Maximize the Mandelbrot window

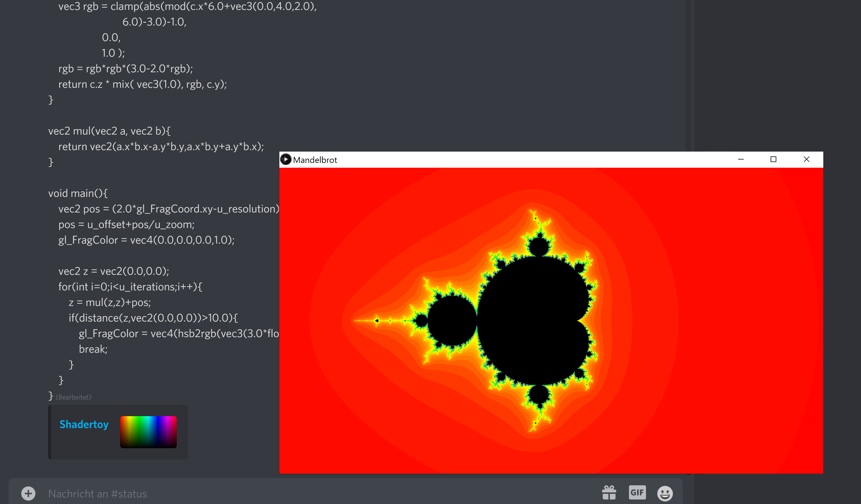(773, 159)
